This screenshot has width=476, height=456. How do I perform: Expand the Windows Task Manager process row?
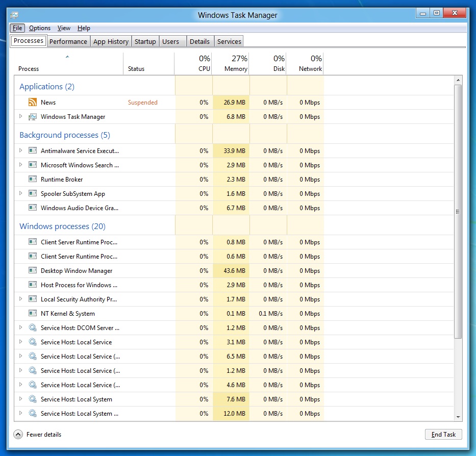(x=20, y=116)
